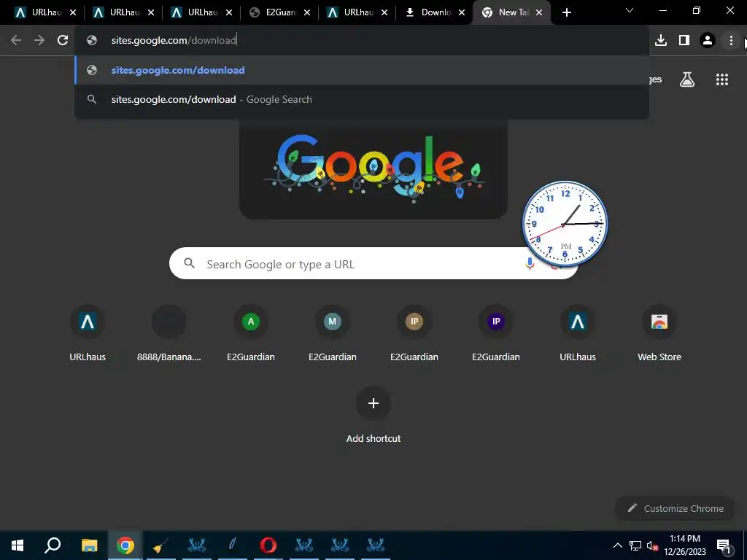Viewport: 747px width, 560px height.
Task: Switch to the first URLhaus tab
Action: (x=41, y=12)
